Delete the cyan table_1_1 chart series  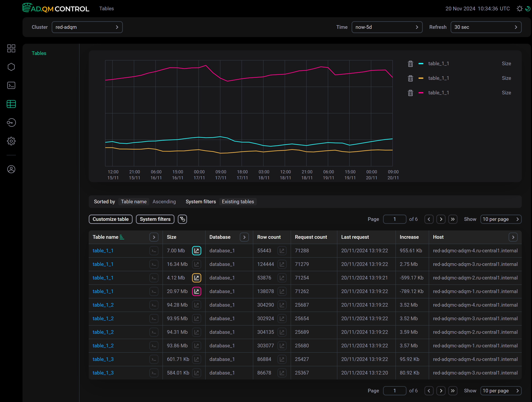[410, 64]
